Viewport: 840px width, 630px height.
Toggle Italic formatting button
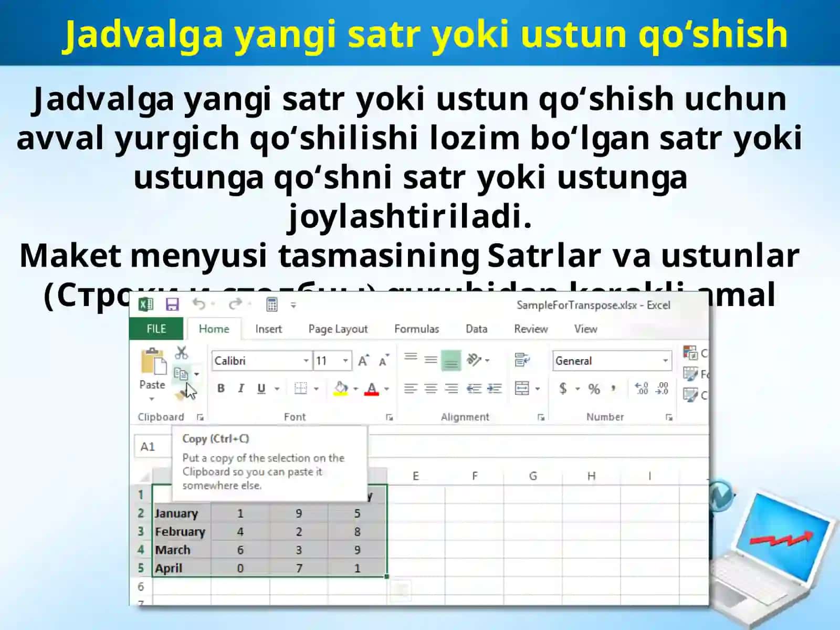tap(241, 388)
